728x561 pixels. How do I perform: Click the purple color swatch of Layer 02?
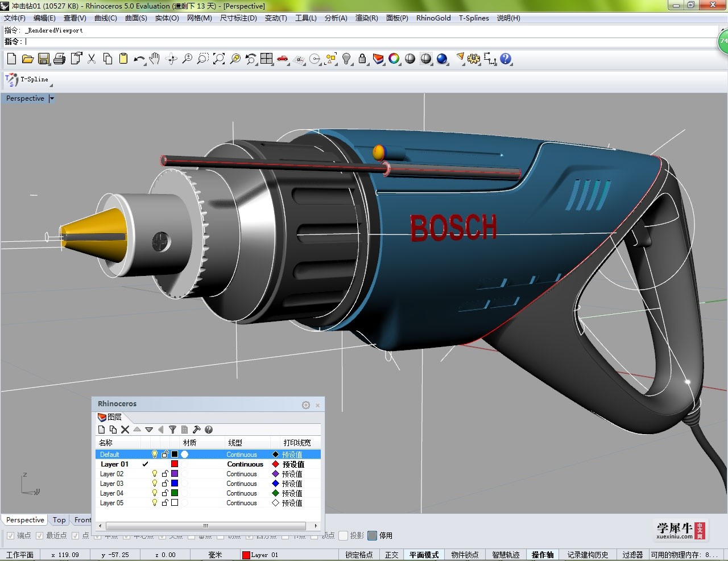pos(175,473)
